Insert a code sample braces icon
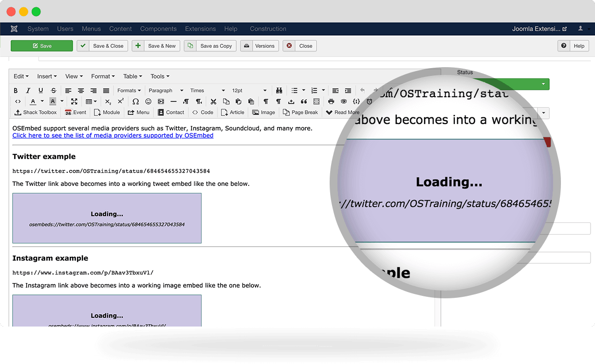The height and width of the screenshot is (364, 595). (356, 101)
